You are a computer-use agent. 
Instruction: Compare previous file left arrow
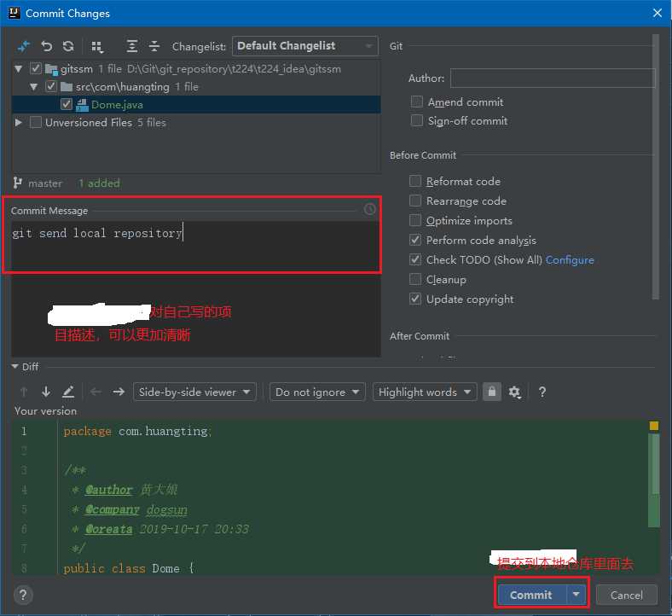pos(96,392)
